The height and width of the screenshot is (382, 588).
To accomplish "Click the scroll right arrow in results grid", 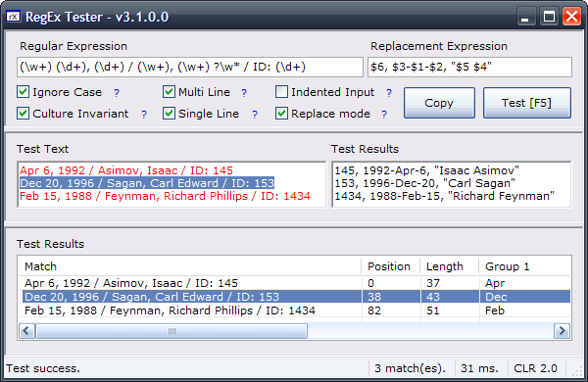I will pyautogui.click(x=562, y=331).
